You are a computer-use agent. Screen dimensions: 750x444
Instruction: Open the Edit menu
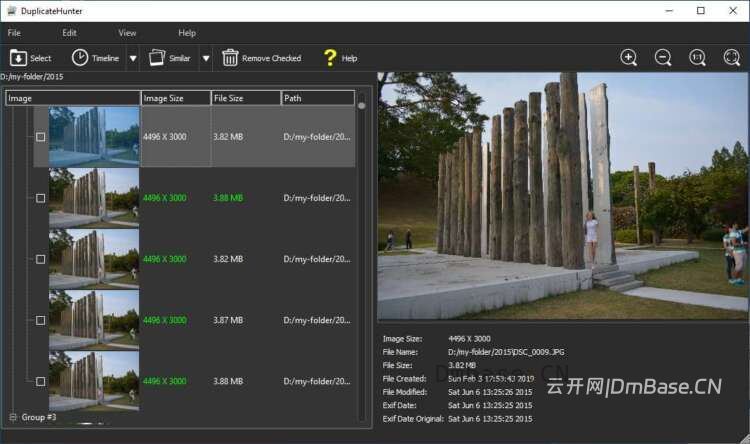click(x=69, y=33)
